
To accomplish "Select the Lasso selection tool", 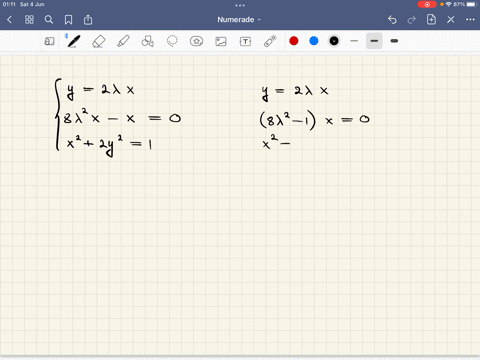I will pyautogui.click(x=172, y=41).
